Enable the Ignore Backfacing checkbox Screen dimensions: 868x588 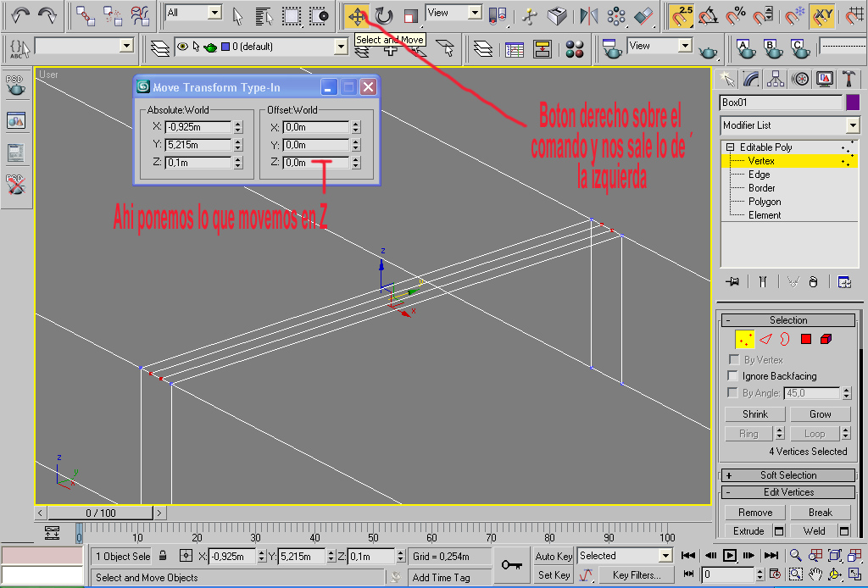[x=733, y=376]
